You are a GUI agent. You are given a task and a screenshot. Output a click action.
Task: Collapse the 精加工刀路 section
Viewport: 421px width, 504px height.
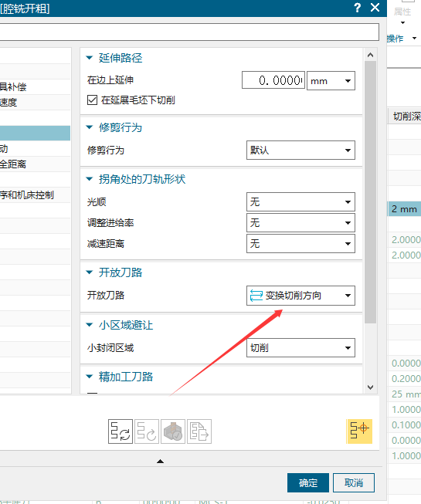[90, 377]
